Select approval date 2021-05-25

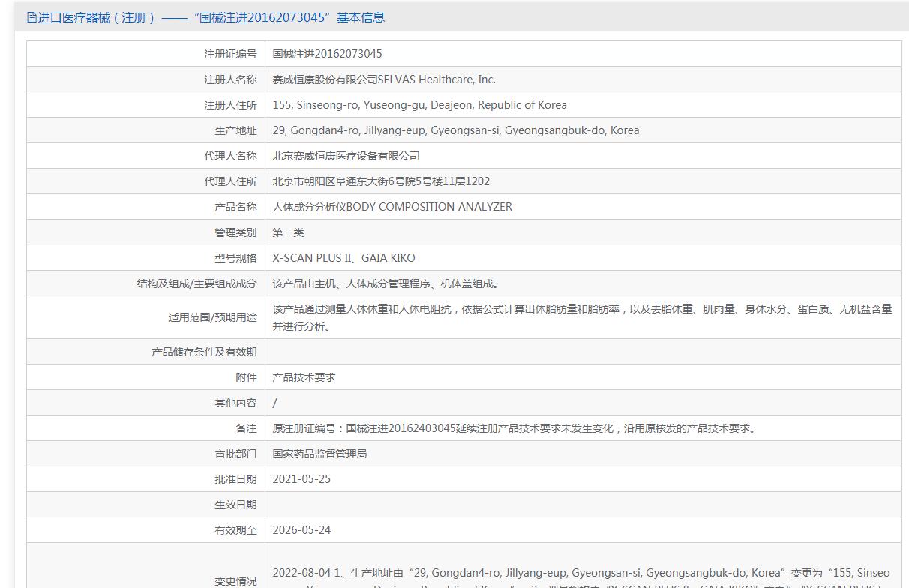coord(301,479)
